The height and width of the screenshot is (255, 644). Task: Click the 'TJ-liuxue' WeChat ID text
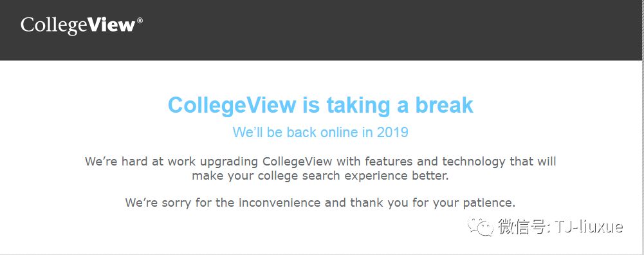pyautogui.click(x=589, y=227)
